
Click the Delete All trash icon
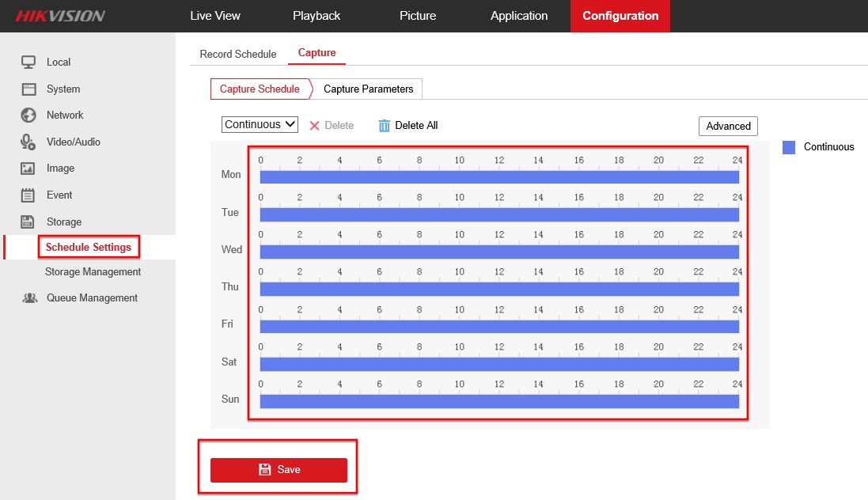pyautogui.click(x=385, y=126)
